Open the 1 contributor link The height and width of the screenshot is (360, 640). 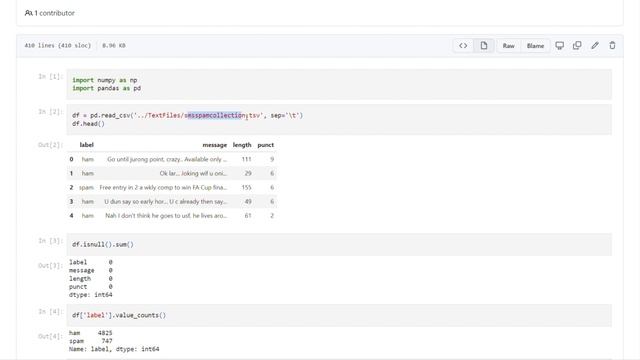coord(54,13)
